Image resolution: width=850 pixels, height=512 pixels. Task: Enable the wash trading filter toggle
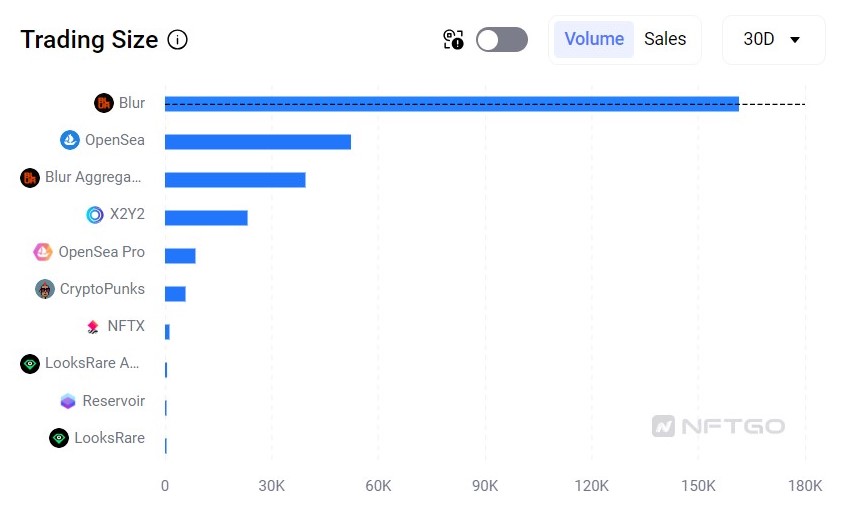pyautogui.click(x=501, y=40)
